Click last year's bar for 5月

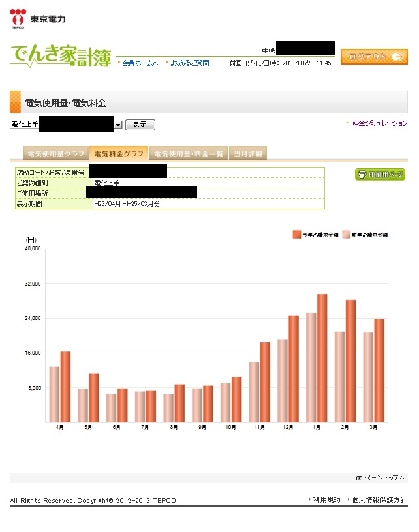point(83,406)
